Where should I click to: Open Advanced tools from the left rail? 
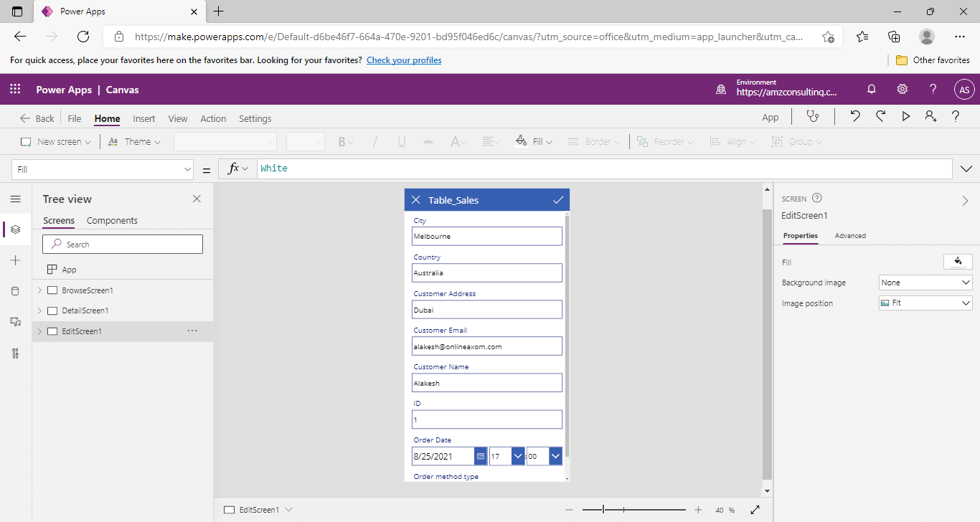15,353
